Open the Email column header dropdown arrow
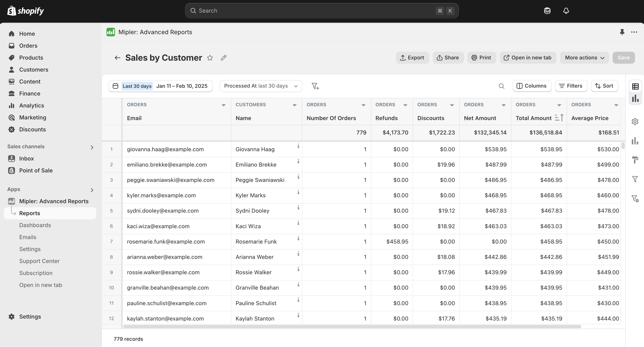 pos(223,105)
